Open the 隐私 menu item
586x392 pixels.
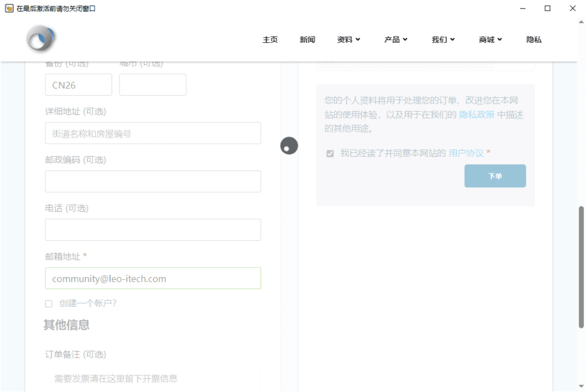(x=534, y=39)
